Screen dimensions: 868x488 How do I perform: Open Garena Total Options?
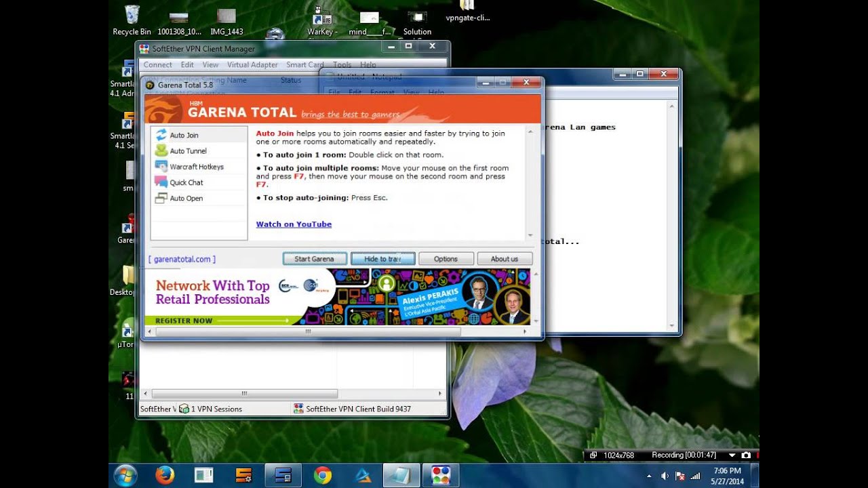(446, 259)
